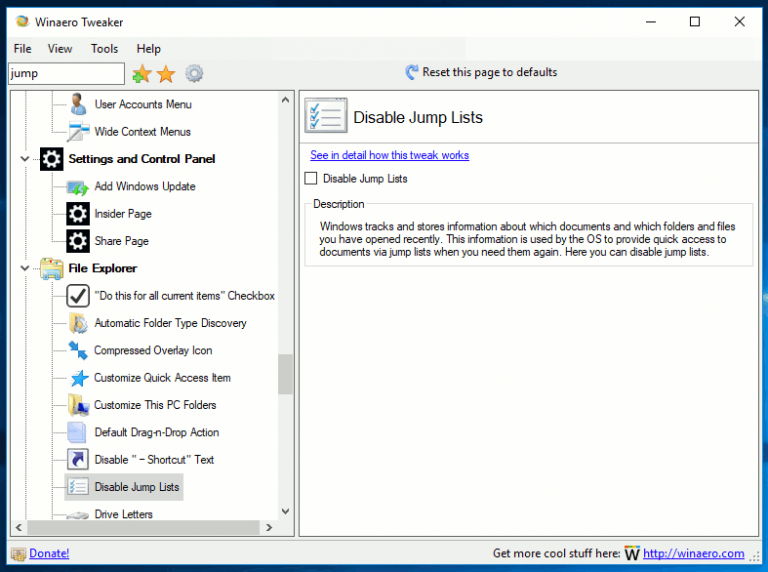Image resolution: width=768 pixels, height=572 pixels.
Task: Select Default Drag-n-Drop Action entry
Action: [x=157, y=432]
